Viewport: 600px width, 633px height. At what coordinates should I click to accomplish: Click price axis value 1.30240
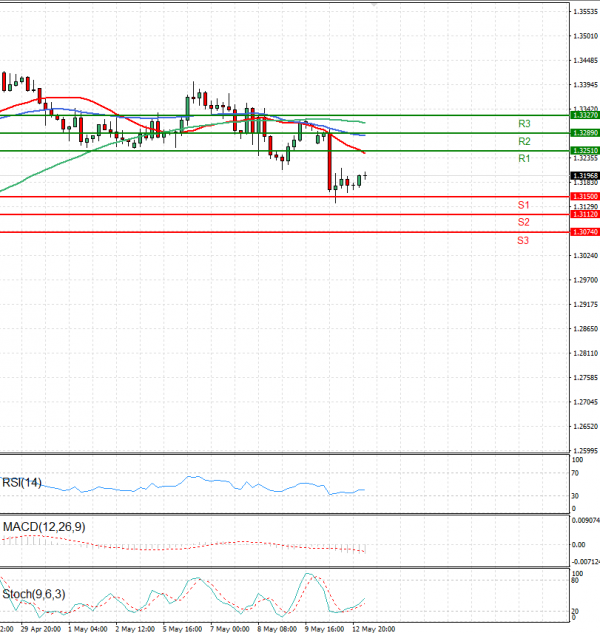pos(586,256)
